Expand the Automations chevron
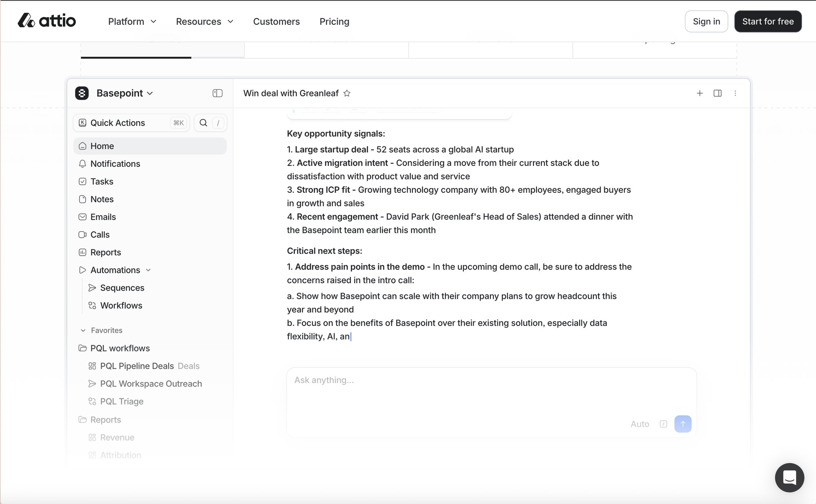This screenshot has height=504, width=816. click(148, 270)
